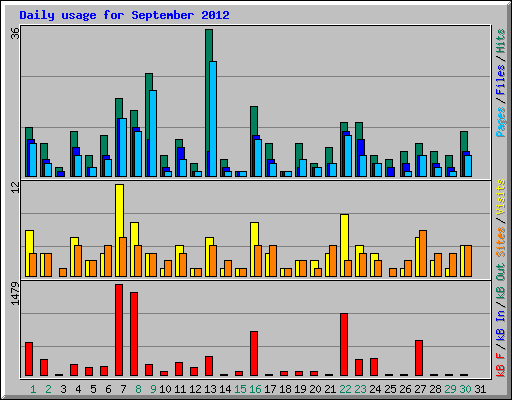Select day label '8' on the x-axis
512x400 pixels.
point(138,389)
